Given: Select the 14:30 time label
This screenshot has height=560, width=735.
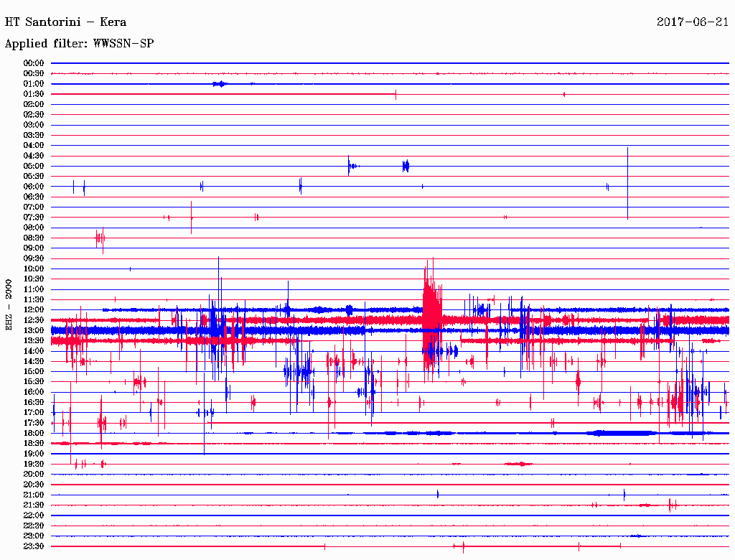Looking at the screenshot, I should pyautogui.click(x=33, y=362).
